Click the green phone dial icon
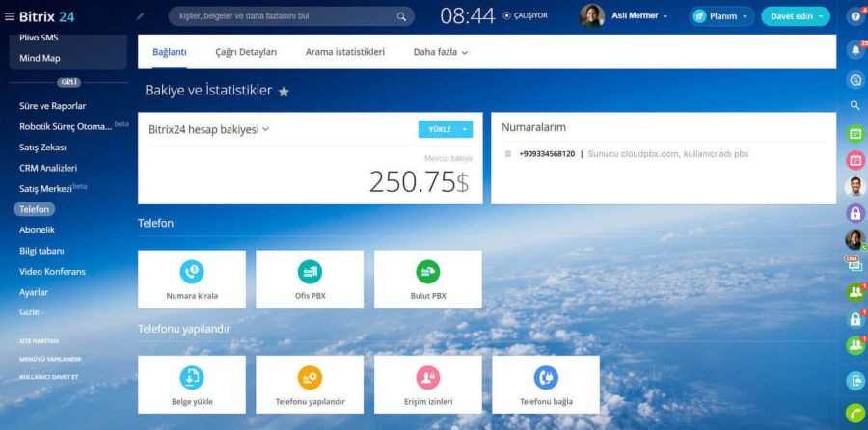The height and width of the screenshot is (430, 868). click(855, 413)
